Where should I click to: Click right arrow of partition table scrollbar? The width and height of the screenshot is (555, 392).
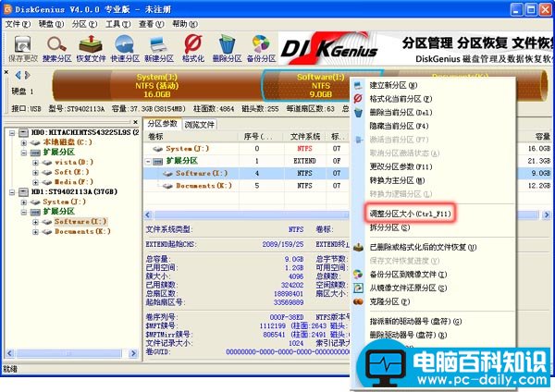[x=547, y=214]
